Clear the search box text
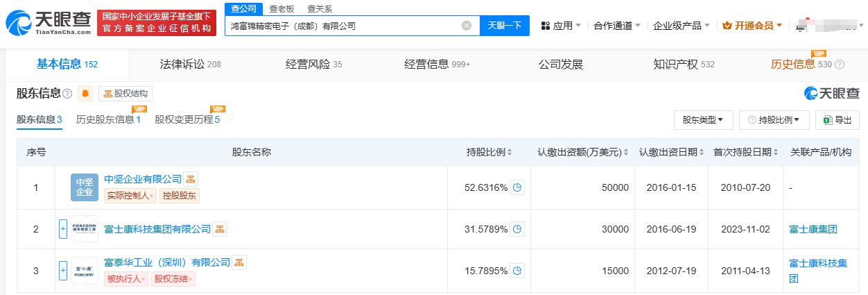Image resolution: width=868 pixels, height=295 pixels. (x=467, y=26)
